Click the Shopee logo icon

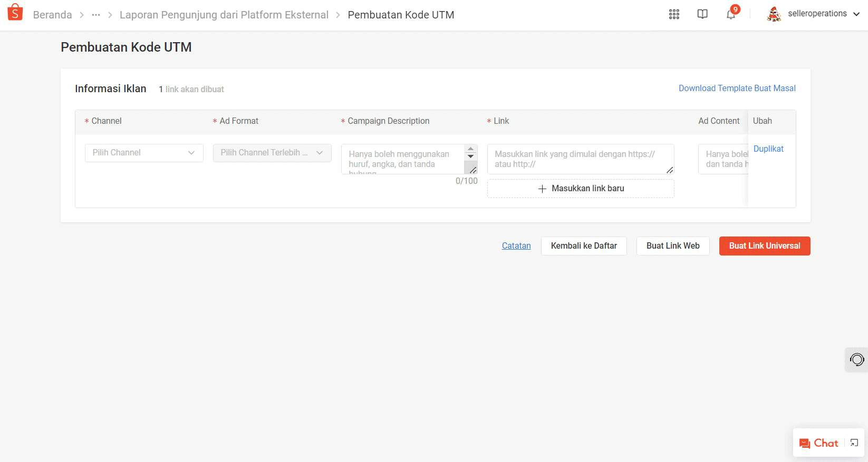pos(15,12)
